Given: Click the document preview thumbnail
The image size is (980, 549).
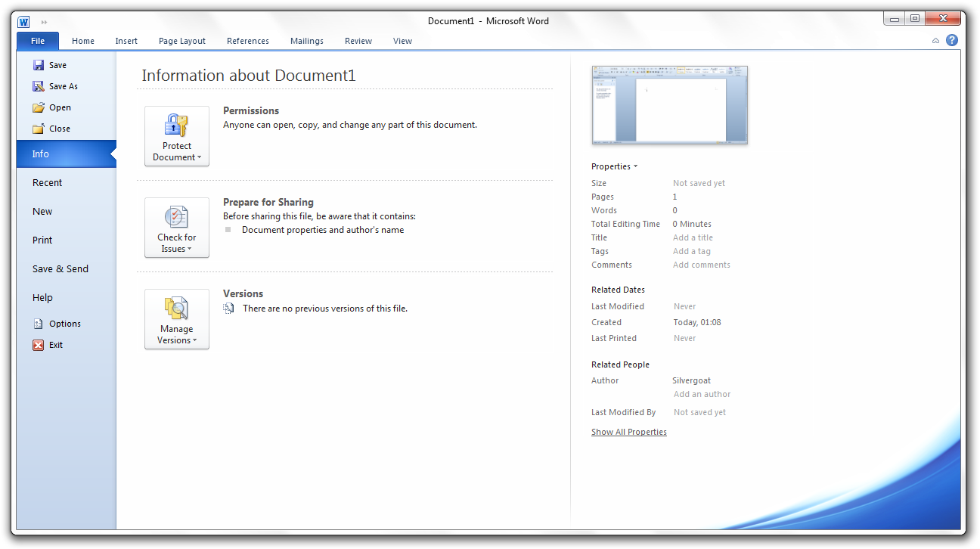Looking at the screenshot, I should tap(670, 105).
